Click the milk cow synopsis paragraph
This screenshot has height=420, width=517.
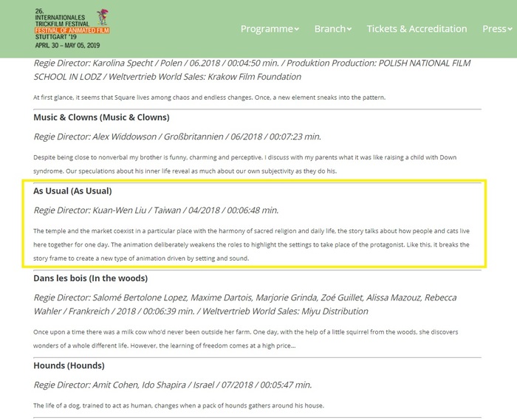(246, 339)
